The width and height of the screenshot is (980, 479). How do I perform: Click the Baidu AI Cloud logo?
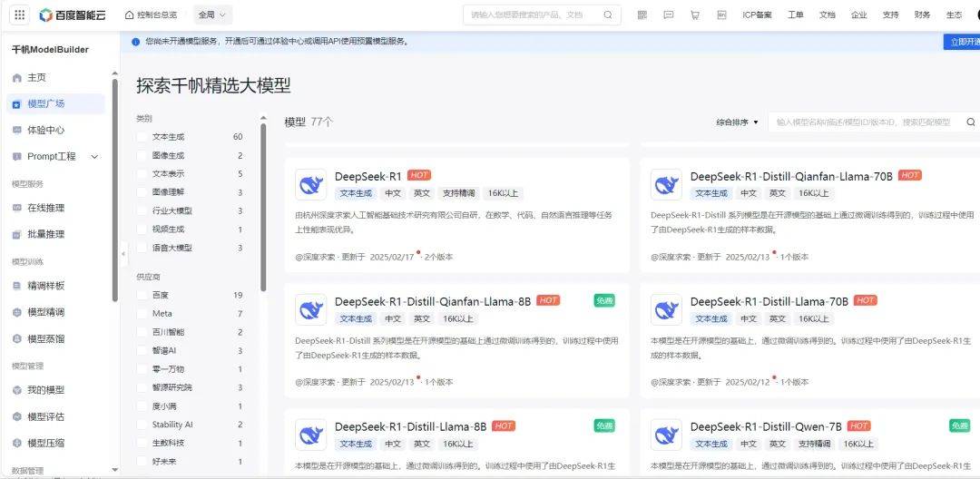(x=73, y=15)
